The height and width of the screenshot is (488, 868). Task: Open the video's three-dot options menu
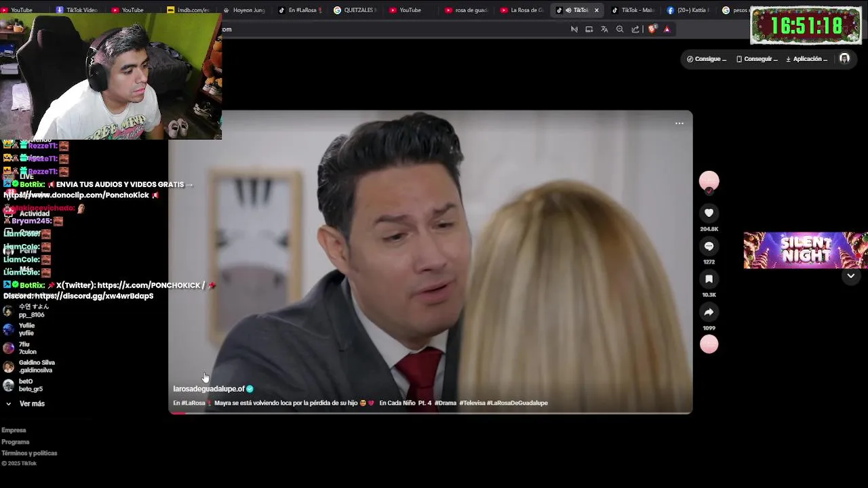pyautogui.click(x=679, y=123)
